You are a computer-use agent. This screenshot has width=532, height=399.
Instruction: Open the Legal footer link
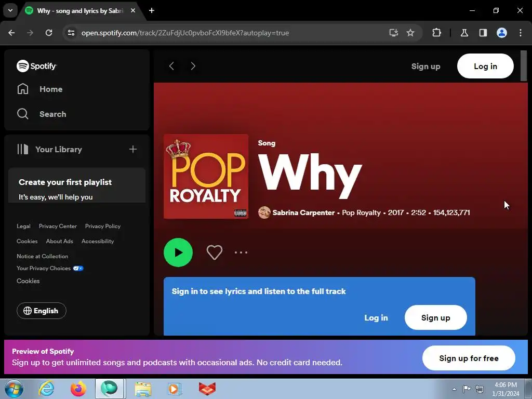23,227
